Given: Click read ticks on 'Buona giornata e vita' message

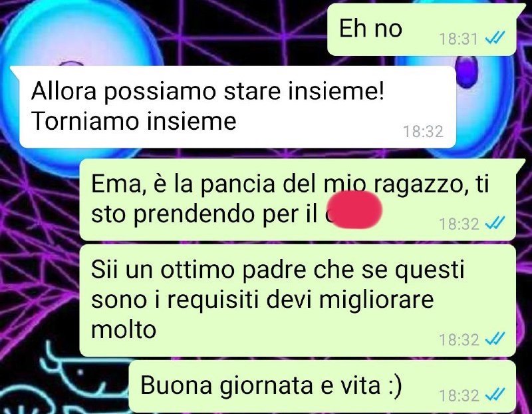Looking at the screenshot, I should (495, 394).
